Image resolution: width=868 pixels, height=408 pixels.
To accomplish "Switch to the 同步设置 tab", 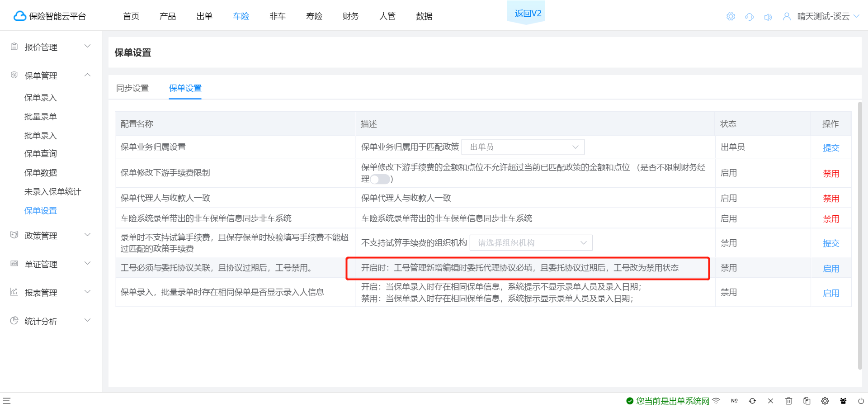I will click(132, 88).
